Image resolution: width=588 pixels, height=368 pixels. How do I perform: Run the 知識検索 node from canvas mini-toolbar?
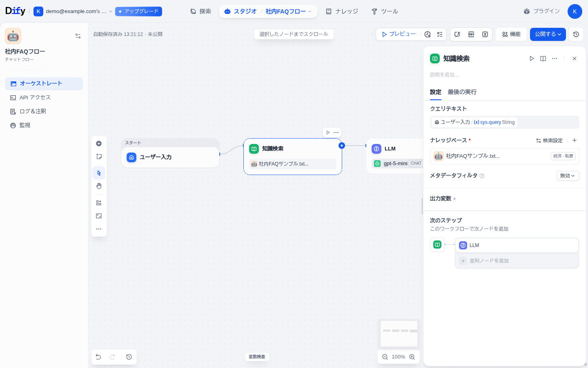[x=328, y=132]
